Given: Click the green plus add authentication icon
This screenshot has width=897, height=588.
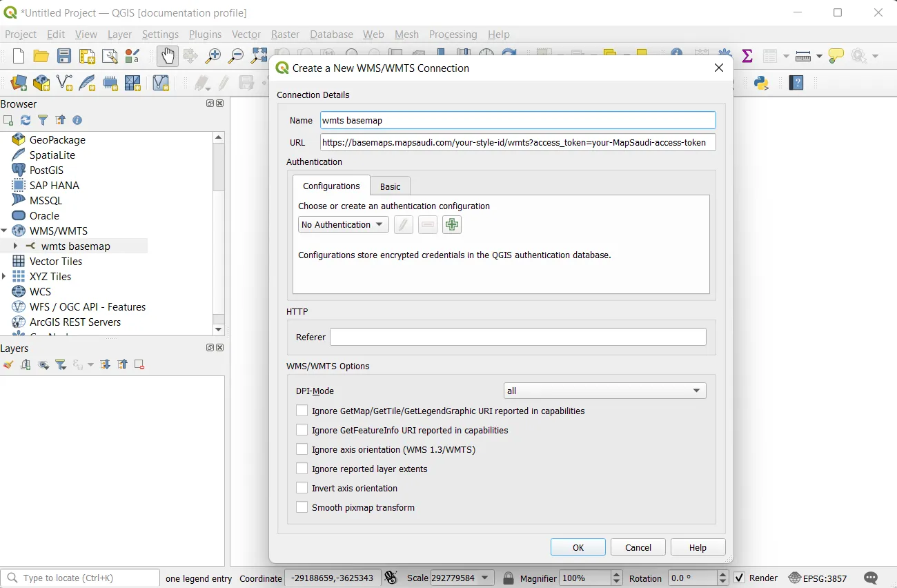Looking at the screenshot, I should (452, 225).
